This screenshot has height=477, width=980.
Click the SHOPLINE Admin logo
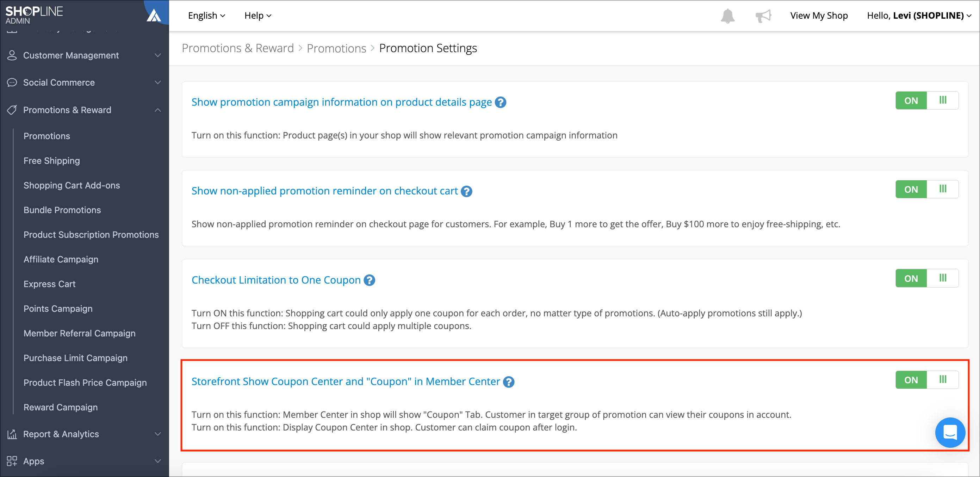34,14
